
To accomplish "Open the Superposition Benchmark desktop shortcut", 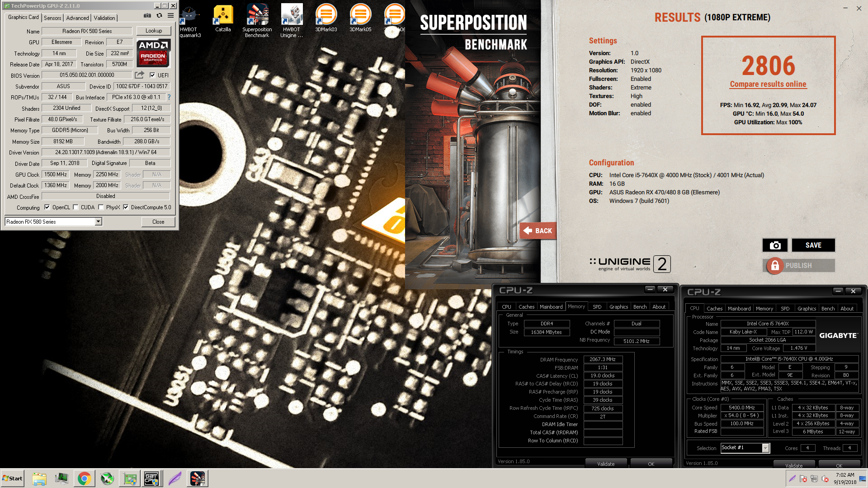I will pos(257,21).
